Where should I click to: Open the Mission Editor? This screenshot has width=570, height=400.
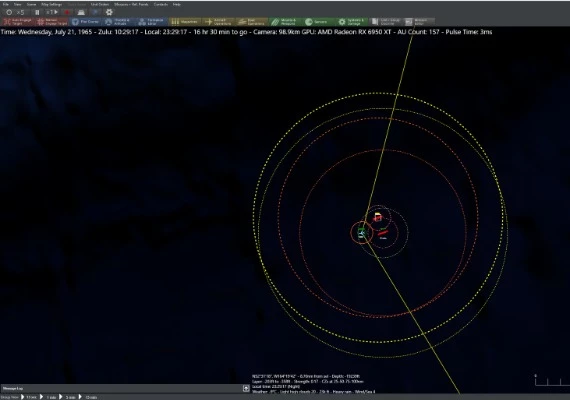(x=418, y=22)
